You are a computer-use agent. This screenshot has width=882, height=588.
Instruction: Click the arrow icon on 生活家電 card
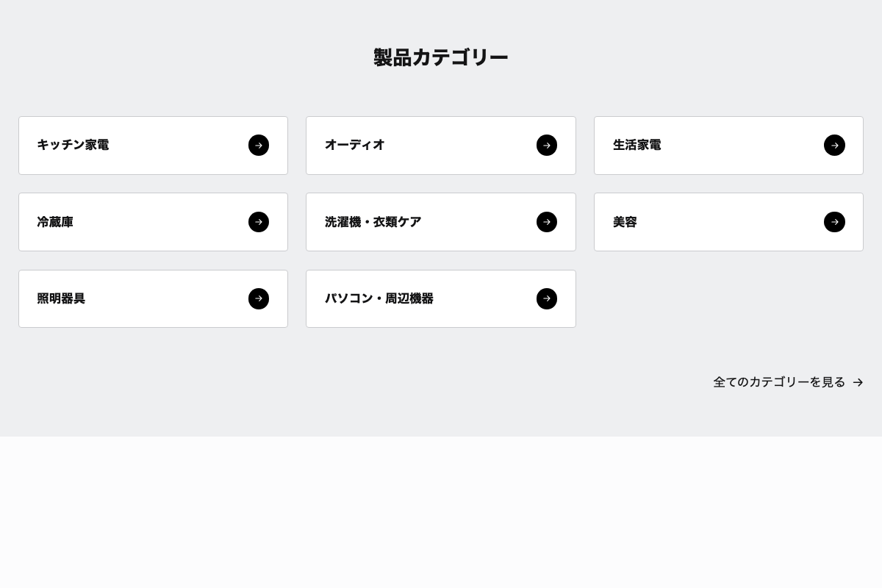834,145
